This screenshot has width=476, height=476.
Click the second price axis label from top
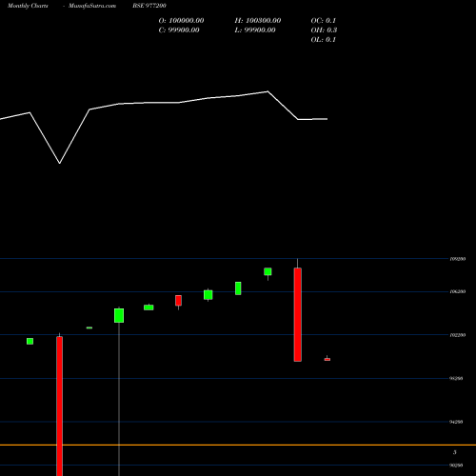tap(458, 291)
